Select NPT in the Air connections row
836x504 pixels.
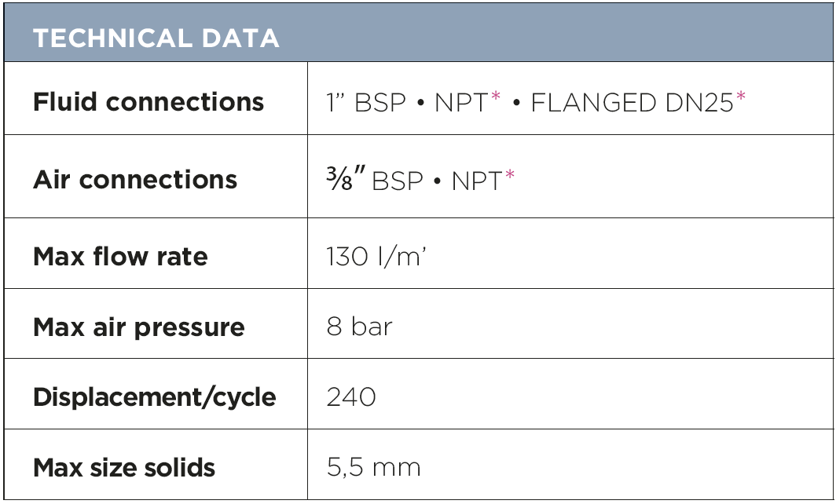pos(477,181)
